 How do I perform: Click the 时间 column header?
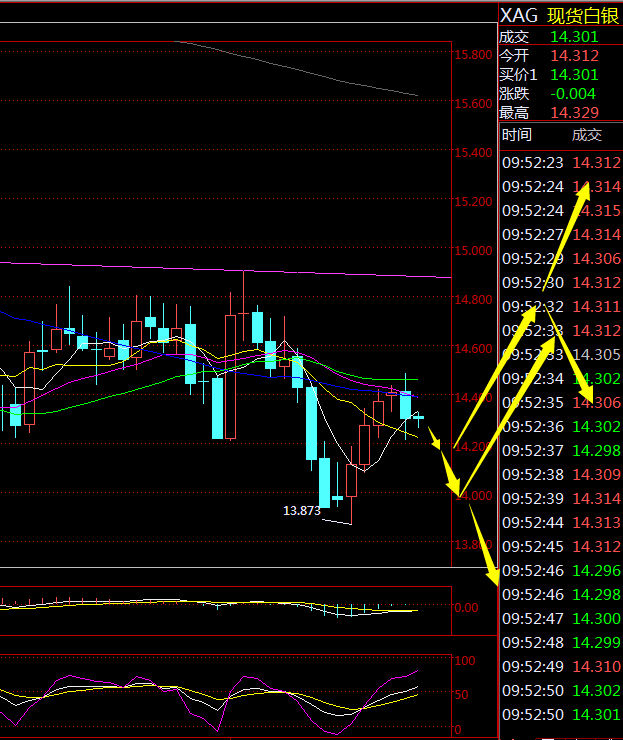(517, 135)
